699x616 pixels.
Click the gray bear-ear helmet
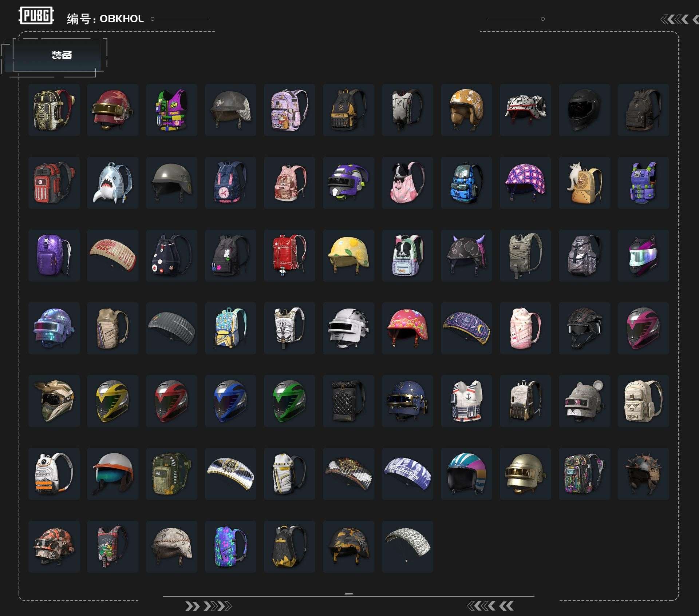[x=585, y=401]
